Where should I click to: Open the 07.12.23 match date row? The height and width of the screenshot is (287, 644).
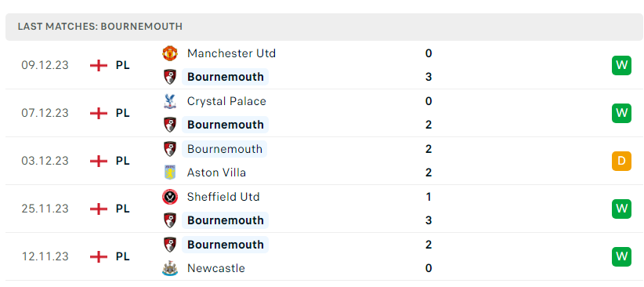coord(324,113)
